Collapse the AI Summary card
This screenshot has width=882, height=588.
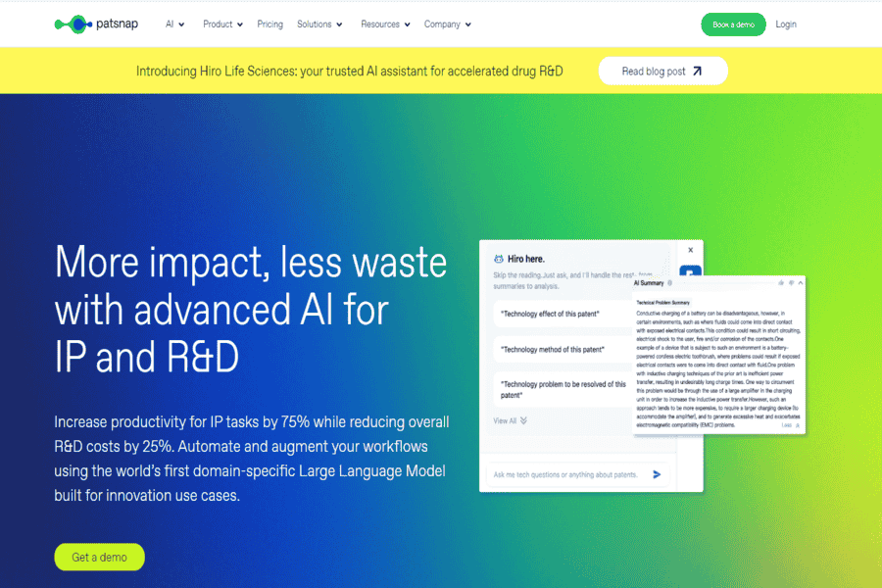[x=801, y=283]
